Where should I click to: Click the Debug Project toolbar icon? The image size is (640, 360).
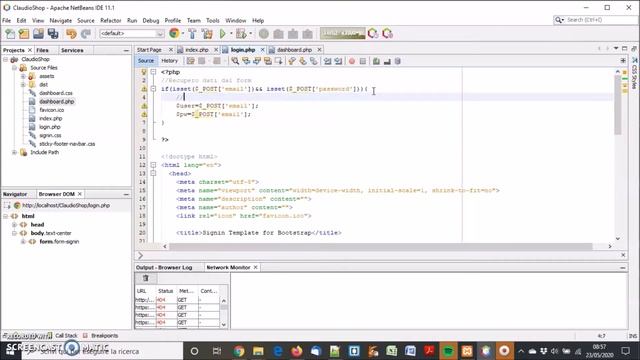click(x=241, y=33)
